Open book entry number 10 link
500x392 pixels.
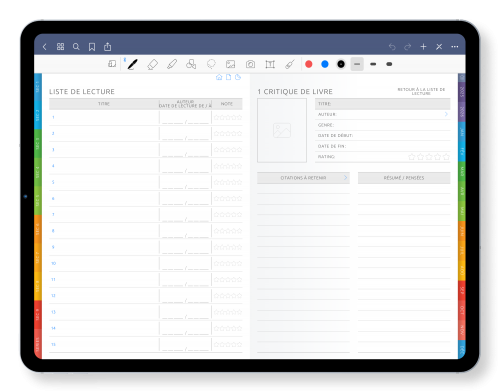(x=53, y=263)
